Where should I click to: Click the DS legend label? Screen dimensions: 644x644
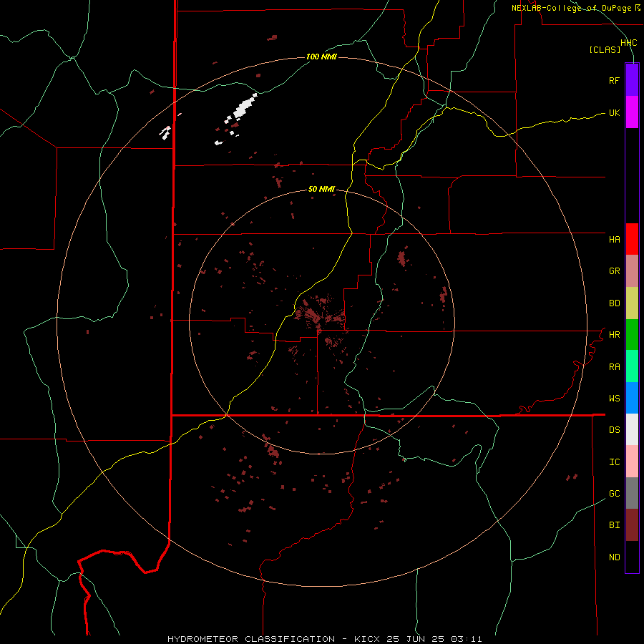614,430
